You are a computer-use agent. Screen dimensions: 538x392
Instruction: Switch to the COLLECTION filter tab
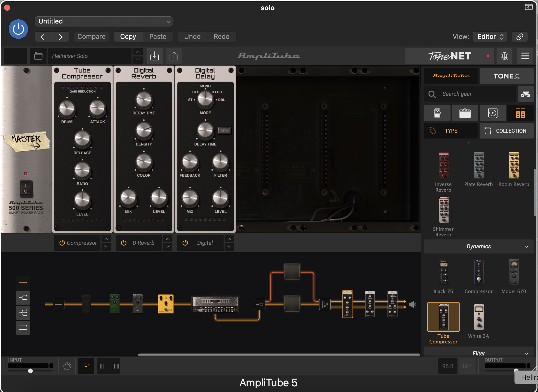click(506, 131)
